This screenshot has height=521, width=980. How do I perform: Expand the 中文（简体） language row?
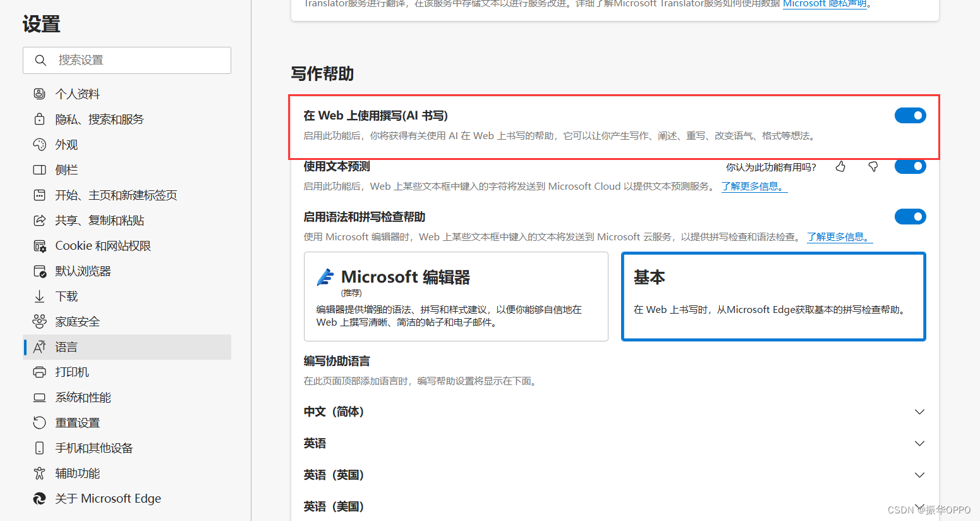point(615,412)
